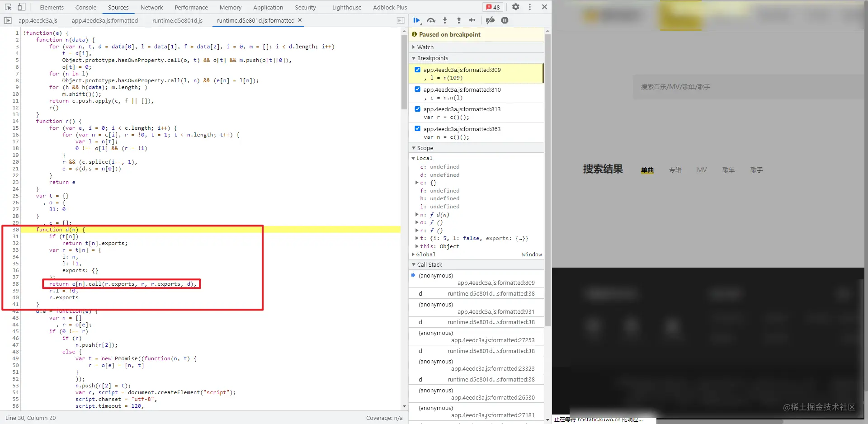
Task: Select call stack frame app.4eedc3a.js:formatted:27253
Action: [476, 336]
